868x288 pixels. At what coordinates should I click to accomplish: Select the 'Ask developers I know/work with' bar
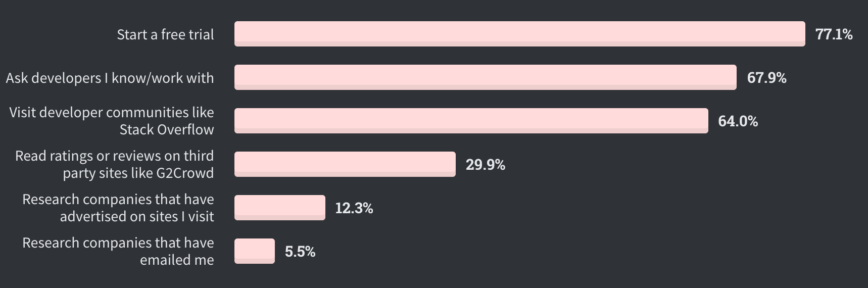(x=485, y=77)
